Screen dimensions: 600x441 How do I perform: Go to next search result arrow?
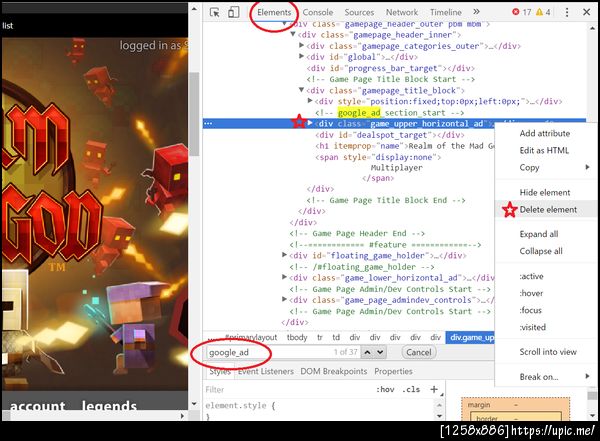pyautogui.click(x=380, y=352)
